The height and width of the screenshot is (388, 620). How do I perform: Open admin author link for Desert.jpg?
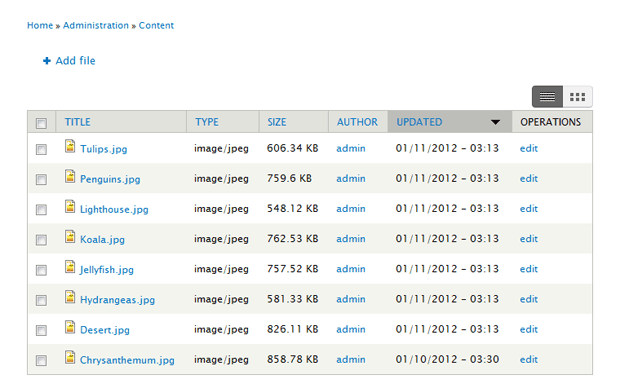(351, 329)
